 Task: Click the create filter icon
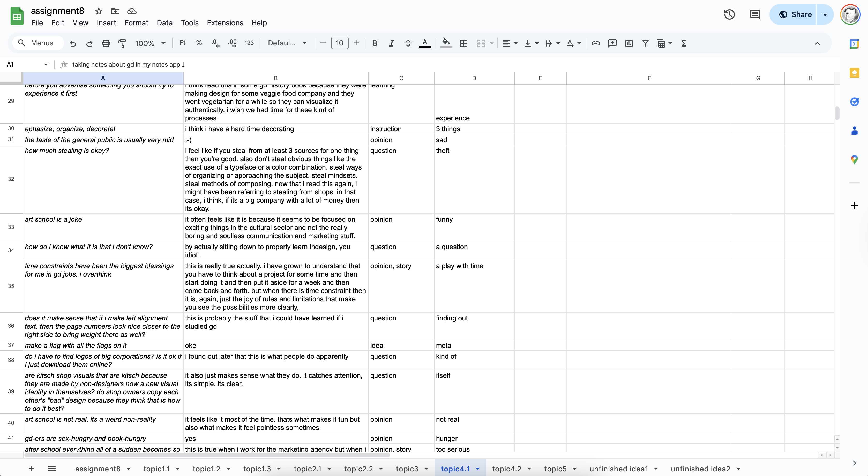click(x=645, y=43)
